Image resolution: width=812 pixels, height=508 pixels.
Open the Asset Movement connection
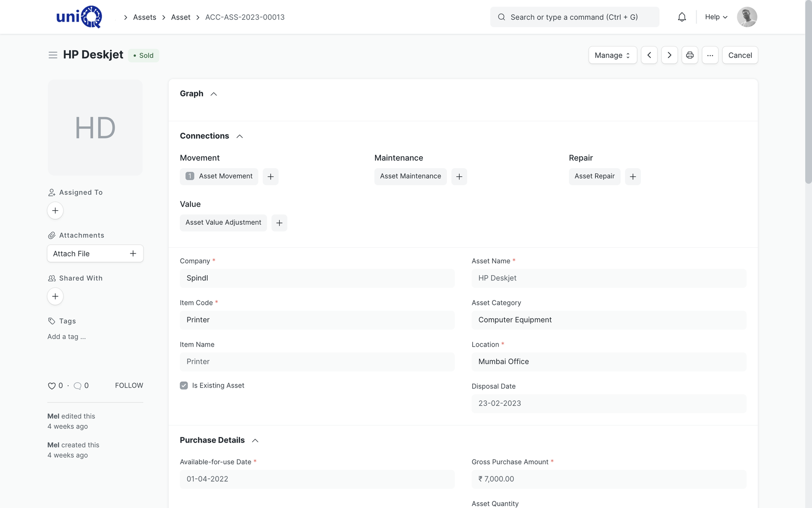[x=219, y=176]
